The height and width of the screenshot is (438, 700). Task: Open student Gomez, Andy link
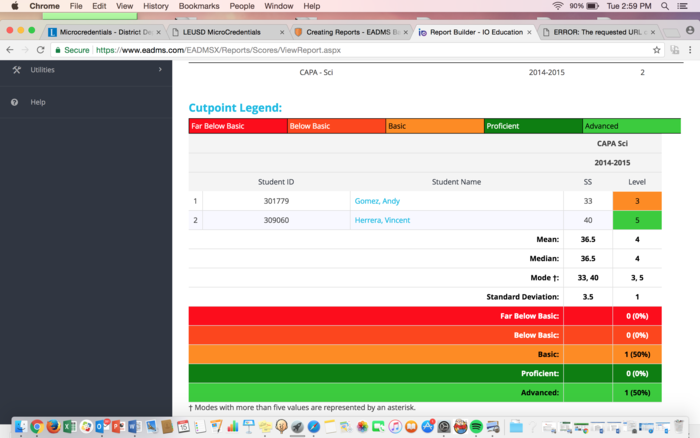point(377,201)
